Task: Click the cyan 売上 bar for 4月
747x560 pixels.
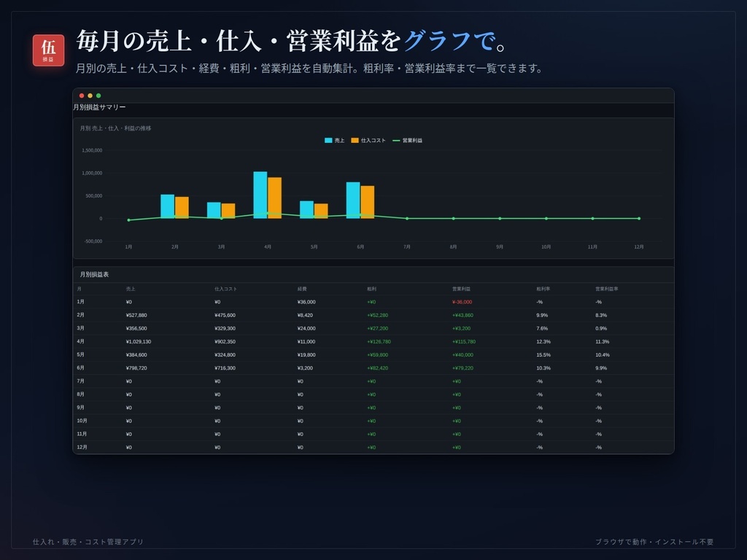Action: click(260, 195)
